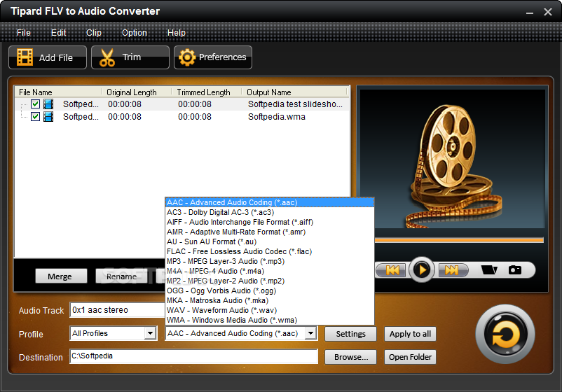Select MP2 - MPEG Layer-2 Audio
Image resolution: width=562 pixels, height=392 pixels.
pos(270,281)
